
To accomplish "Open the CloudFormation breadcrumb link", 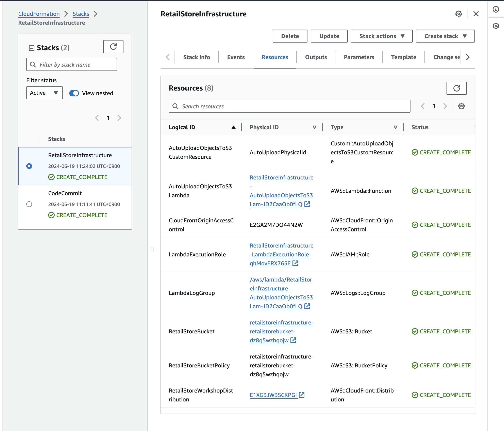I will pyautogui.click(x=39, y=14).
